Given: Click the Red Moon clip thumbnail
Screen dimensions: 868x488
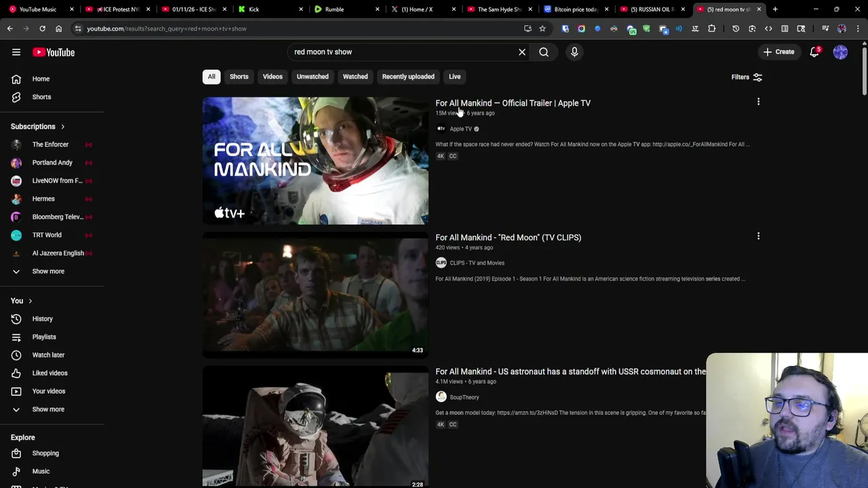Looking at the screenshot, I should [315, 295].
